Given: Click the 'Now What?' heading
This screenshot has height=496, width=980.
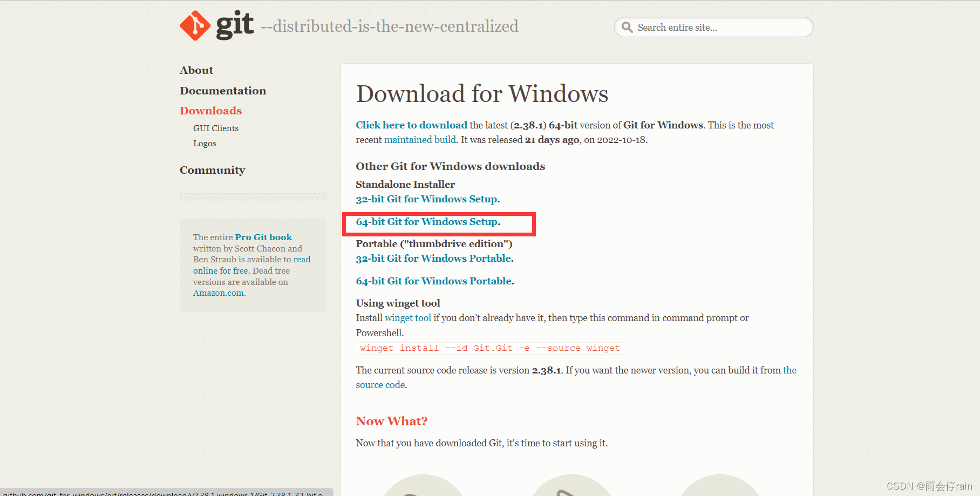Looking at the screenshot, I should (392, 421).
